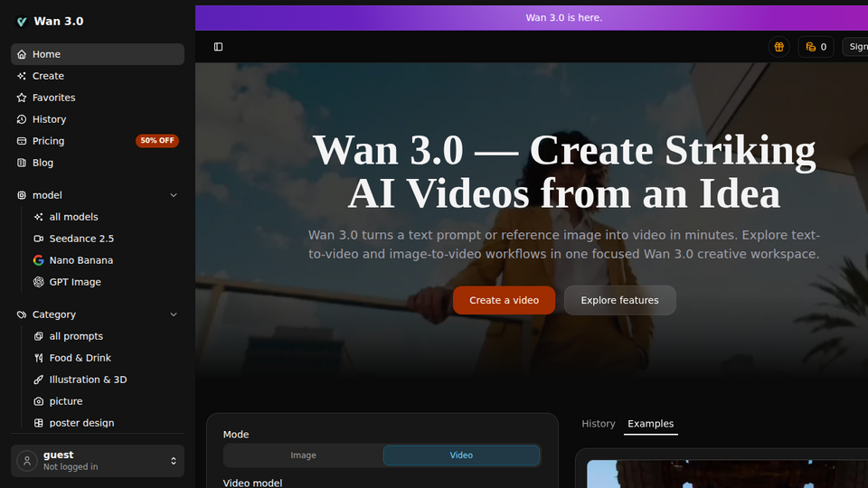Open the Home sidebar item
868x488 pixels.
click(98, 54)
